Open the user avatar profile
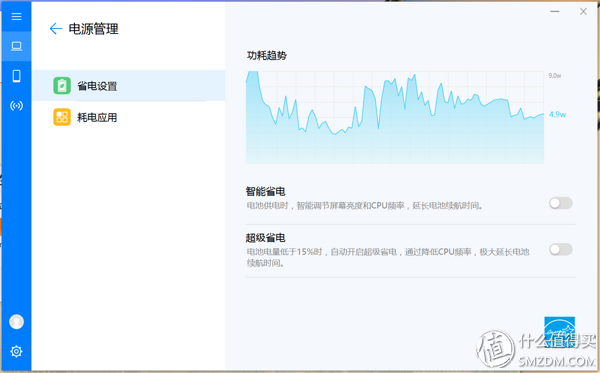 click(x=16, y=321)
